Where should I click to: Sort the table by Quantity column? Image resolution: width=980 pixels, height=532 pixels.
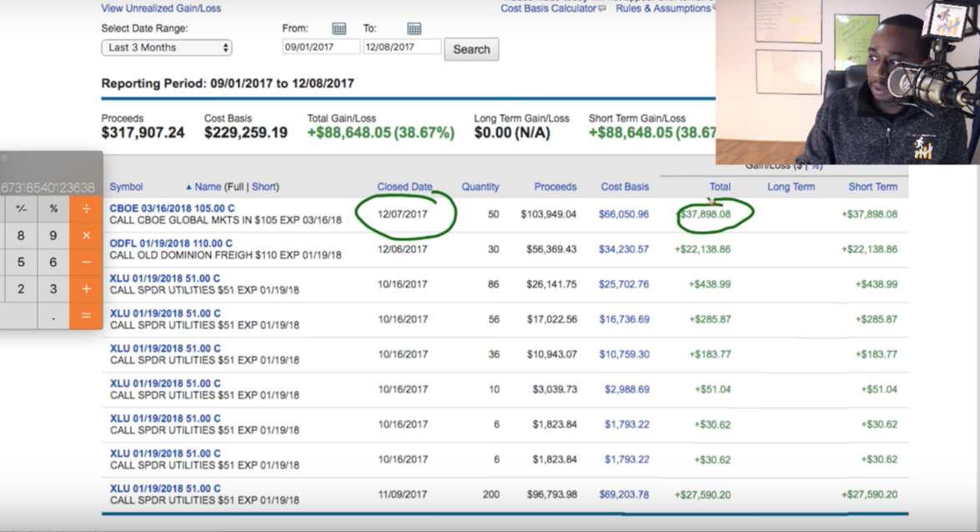click(x=480, y=187)
